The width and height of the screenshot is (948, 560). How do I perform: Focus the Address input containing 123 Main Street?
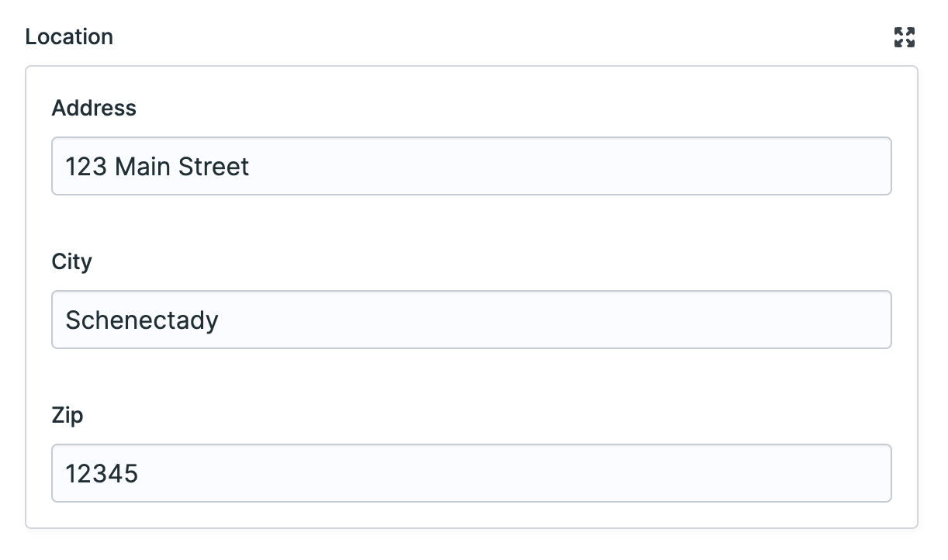471,165
